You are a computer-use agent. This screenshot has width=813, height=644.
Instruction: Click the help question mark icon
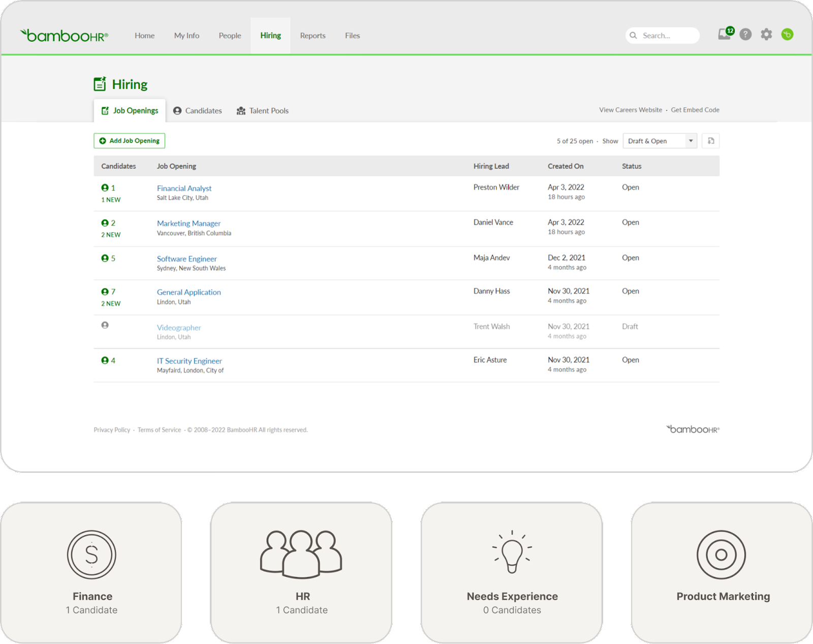pyautogui.click(x=745, y=35)
